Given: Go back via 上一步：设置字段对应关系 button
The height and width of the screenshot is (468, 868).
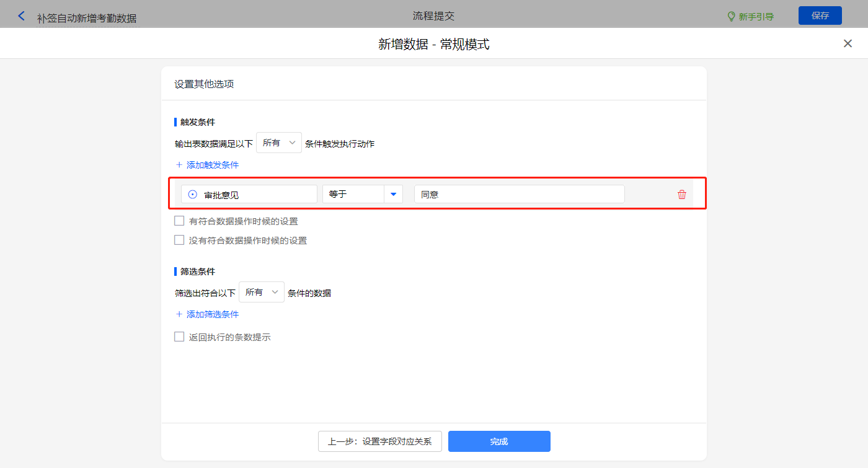Looking at the screenshot, I should point(379,441).
